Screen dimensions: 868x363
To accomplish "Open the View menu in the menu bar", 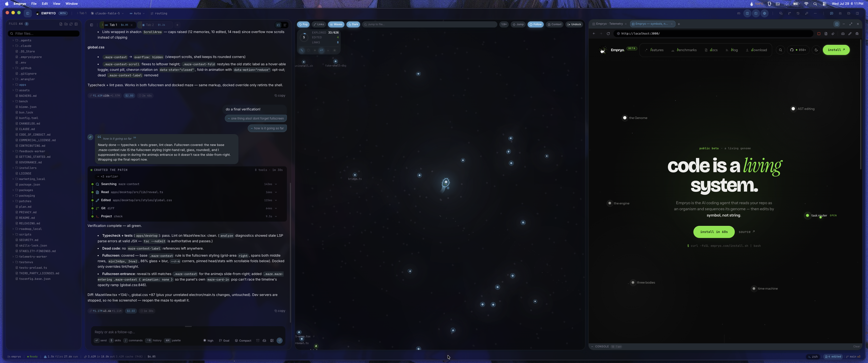I will coord(57,4).
